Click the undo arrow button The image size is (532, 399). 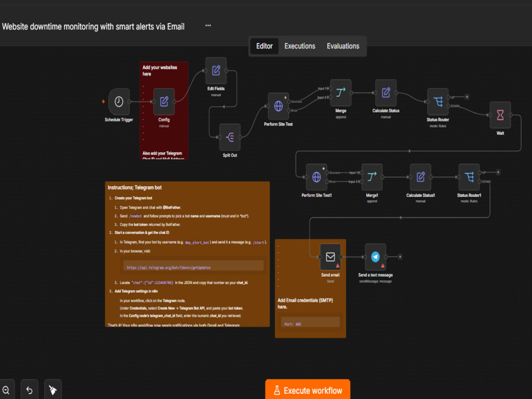(29, 390)
